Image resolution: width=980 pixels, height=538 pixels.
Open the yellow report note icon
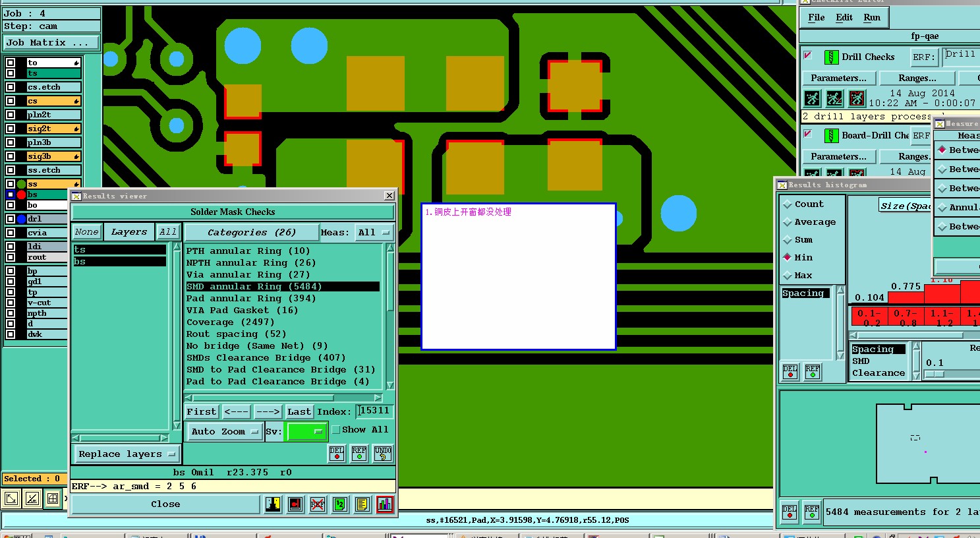[362, 504]
